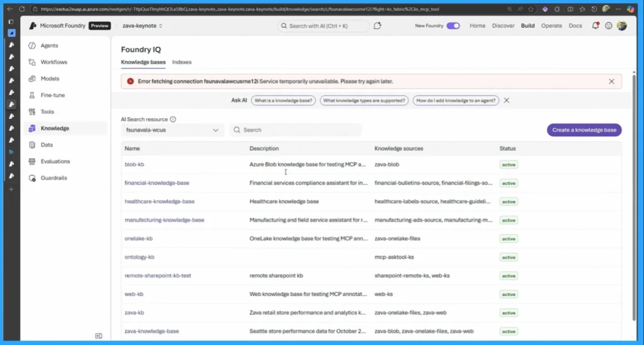
Task: Go to Operate in top navigation
Action: tap(552, 25)
